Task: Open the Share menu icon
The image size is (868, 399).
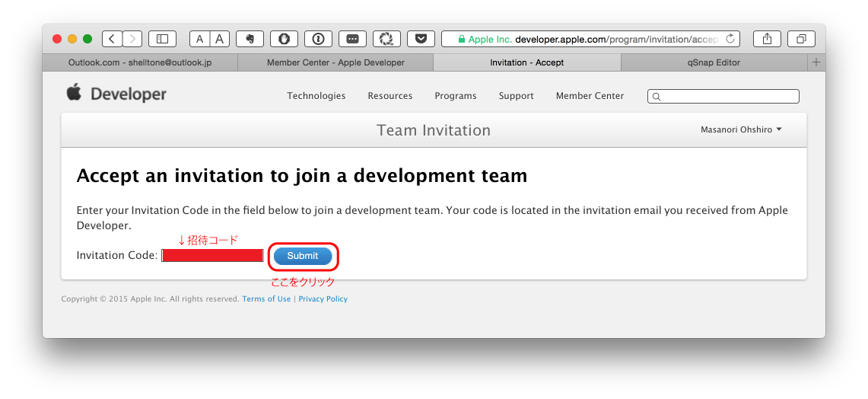Action: tap(767, 39)
